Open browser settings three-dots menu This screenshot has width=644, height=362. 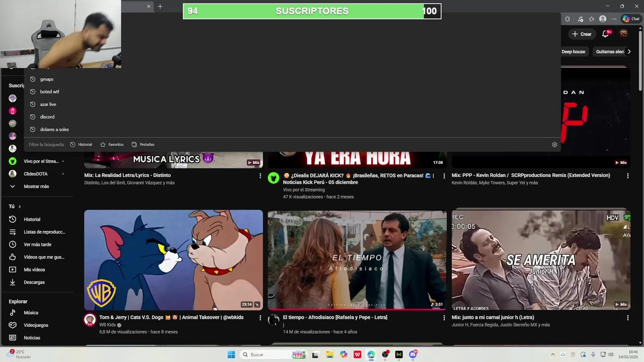[x=614, y=19]
